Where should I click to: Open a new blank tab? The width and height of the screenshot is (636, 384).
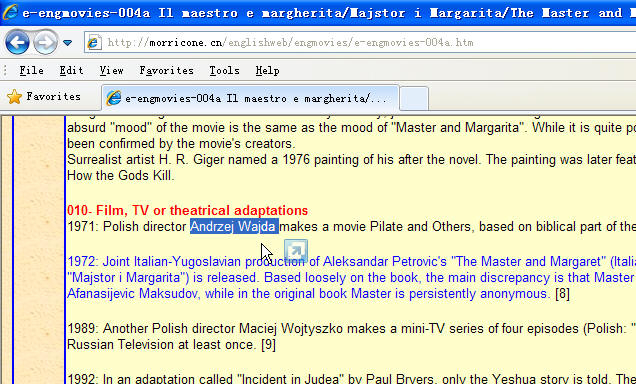coord(414,99)
